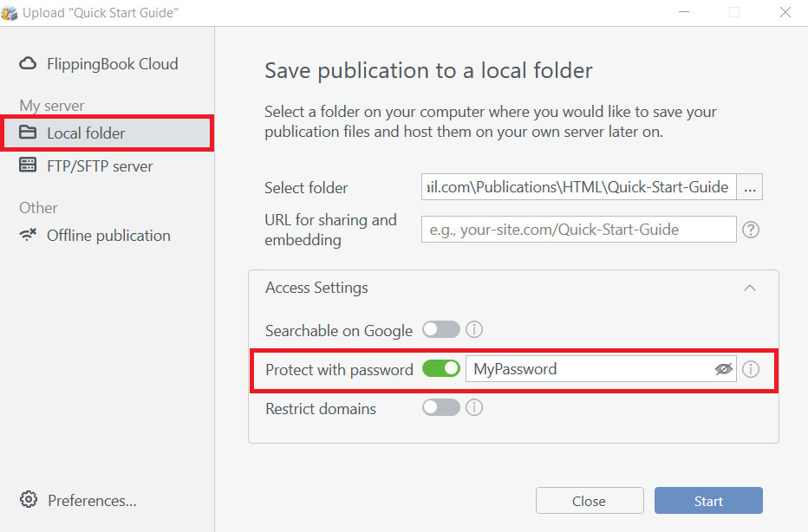The image size is (808, 532).
Task: Click the 'Other' section label
Action: [38, 208]
